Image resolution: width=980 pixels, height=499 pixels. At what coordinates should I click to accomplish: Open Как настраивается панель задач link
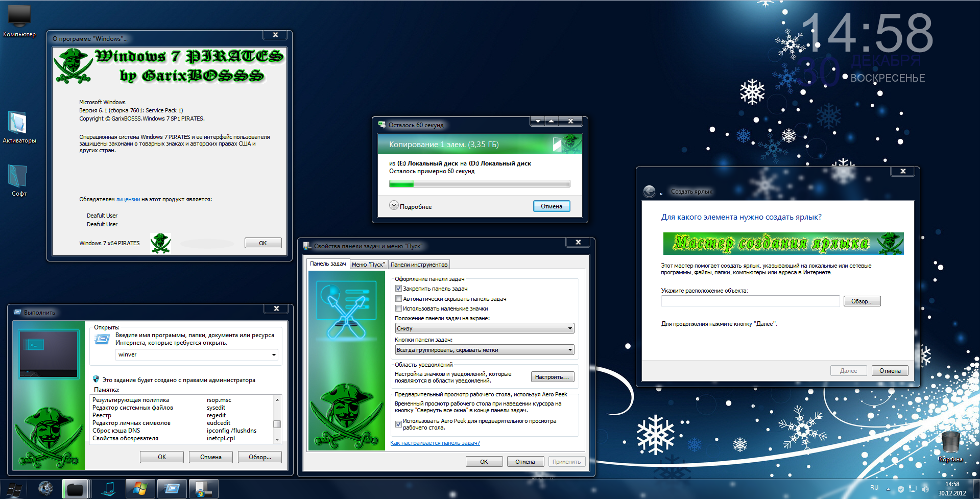(435, 443)
